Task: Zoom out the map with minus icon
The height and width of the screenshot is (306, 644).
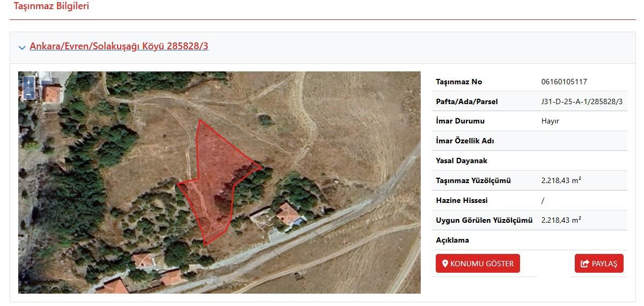Action: (x=28, y=94)
